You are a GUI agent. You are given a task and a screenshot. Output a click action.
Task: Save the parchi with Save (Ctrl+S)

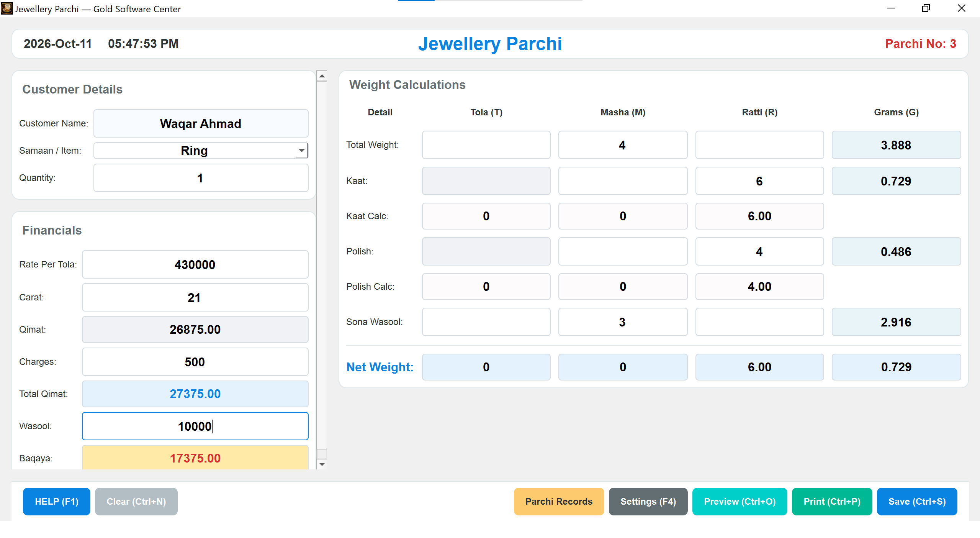click(x=917, y=501)
